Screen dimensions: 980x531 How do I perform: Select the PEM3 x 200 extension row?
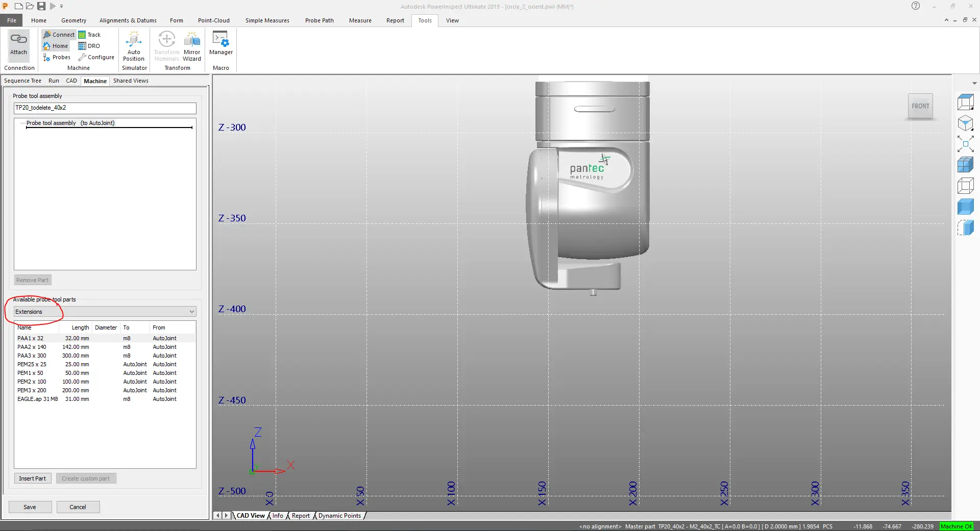(x=105, y=390)
